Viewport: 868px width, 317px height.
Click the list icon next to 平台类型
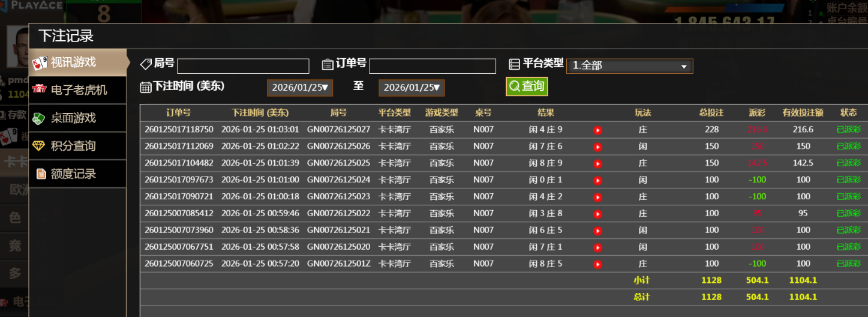[x=514, y=64]
